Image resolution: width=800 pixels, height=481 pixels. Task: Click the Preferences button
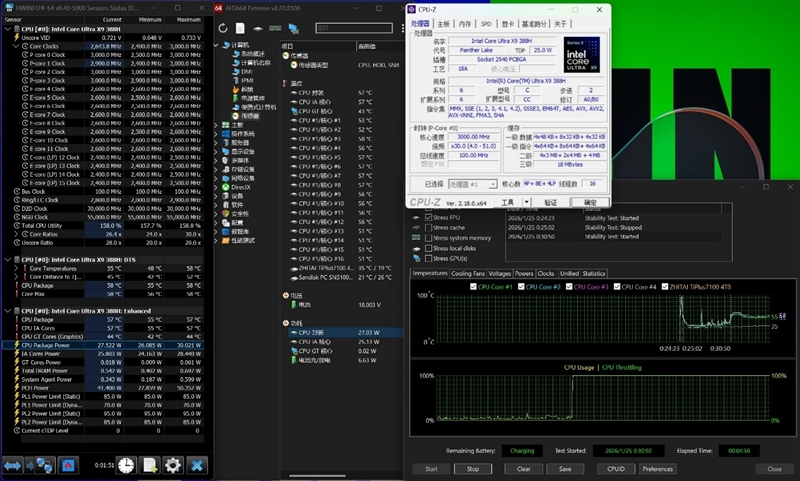(657, 468)
